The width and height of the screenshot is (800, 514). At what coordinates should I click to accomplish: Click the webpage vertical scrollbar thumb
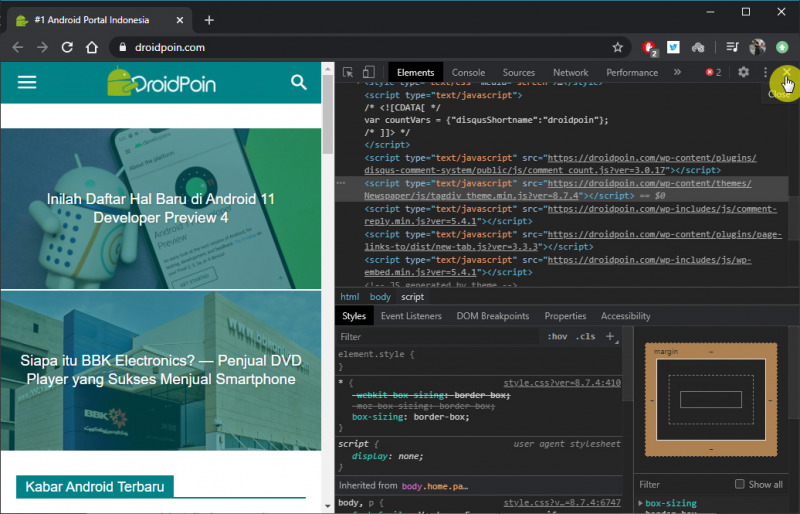pyautogui.click(x=328, y=113)
